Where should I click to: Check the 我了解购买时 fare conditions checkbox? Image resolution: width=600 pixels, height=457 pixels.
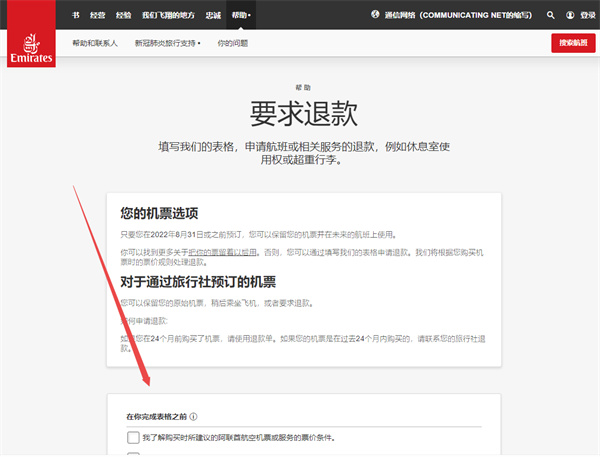[x=134, y=438]
